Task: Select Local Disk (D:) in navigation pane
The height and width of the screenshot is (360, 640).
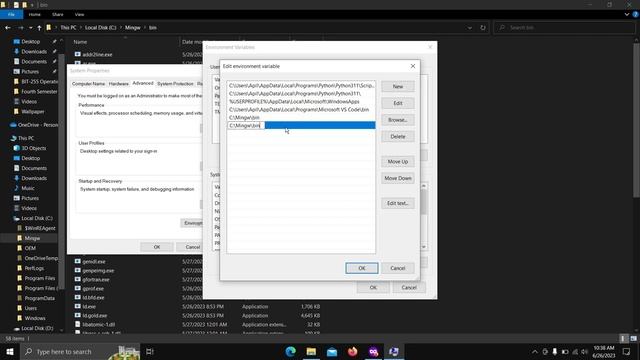Action: coord(36,328)
